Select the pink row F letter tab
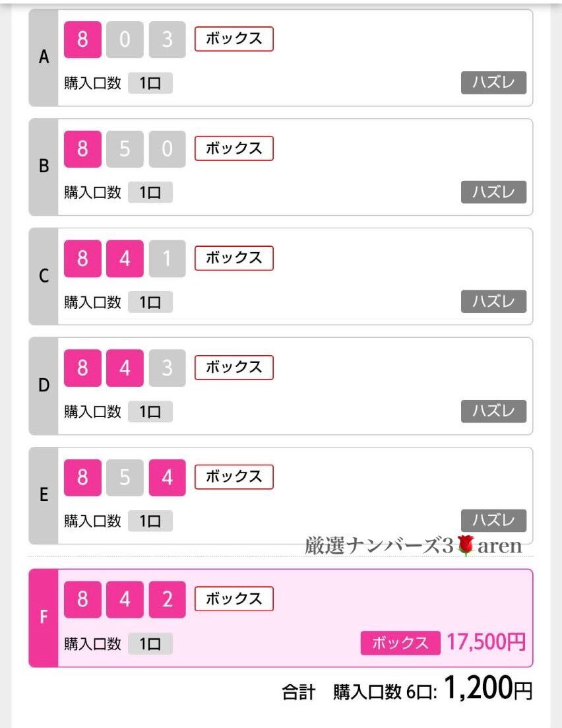The height and width of the screenshot is (728, 562). [44, 618]
